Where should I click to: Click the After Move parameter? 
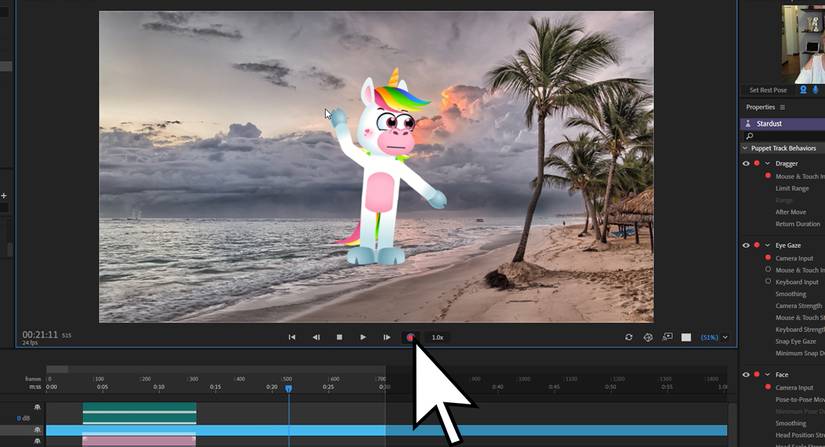(791, 212)
